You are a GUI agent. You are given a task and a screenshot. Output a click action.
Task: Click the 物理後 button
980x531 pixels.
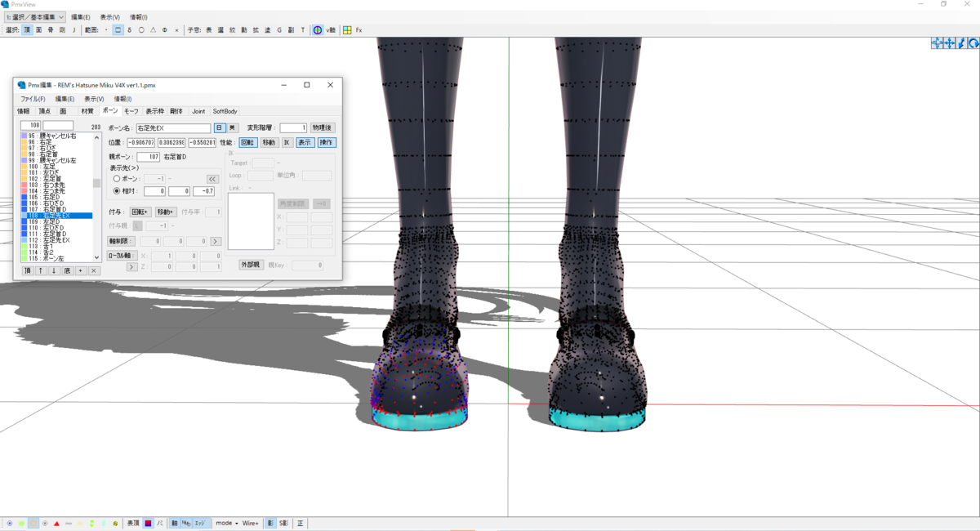[x=323, y=128]
